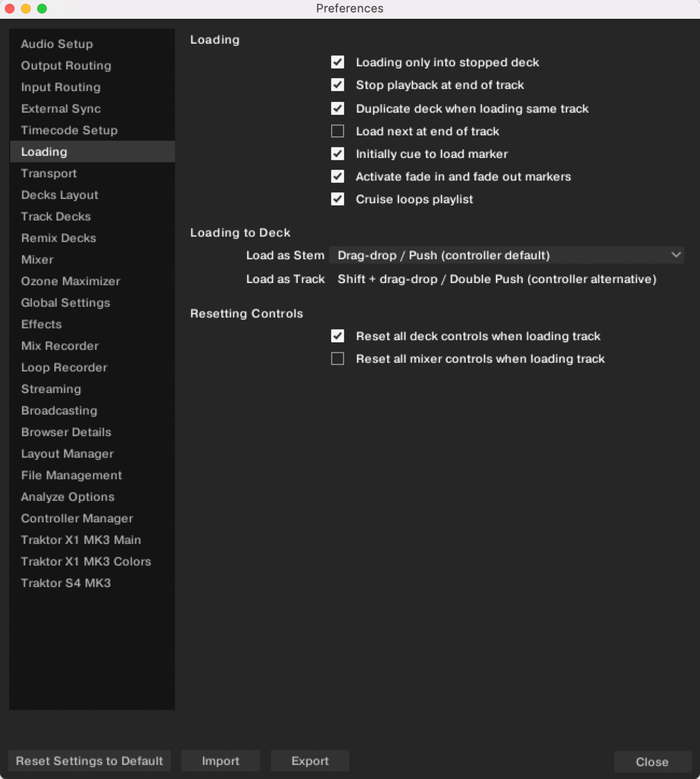Go to Traktor S4 MK3 settings
This screenshot has width=700, height=779.
pos(66,583)
